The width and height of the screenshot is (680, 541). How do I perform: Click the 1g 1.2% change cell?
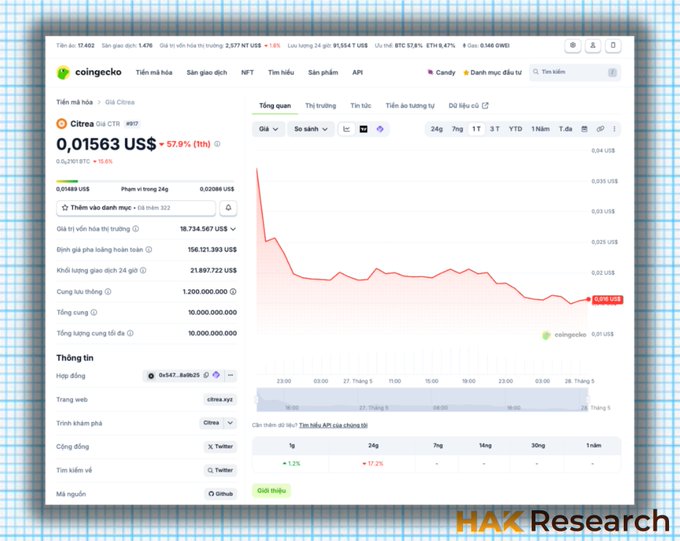click(x=291, y=464)
